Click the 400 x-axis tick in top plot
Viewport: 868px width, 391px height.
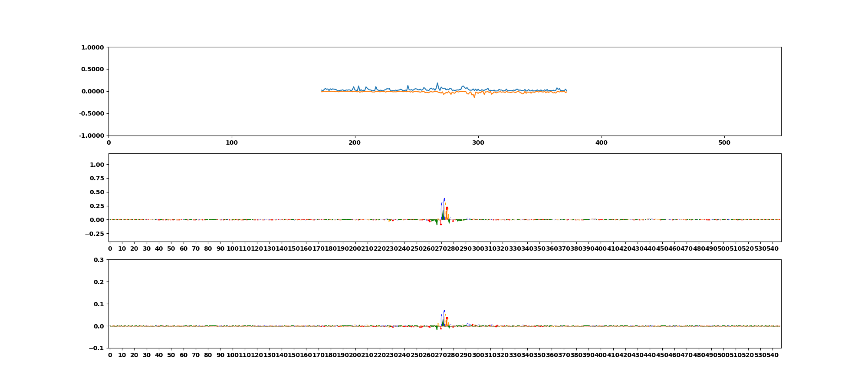pos(601,142)
